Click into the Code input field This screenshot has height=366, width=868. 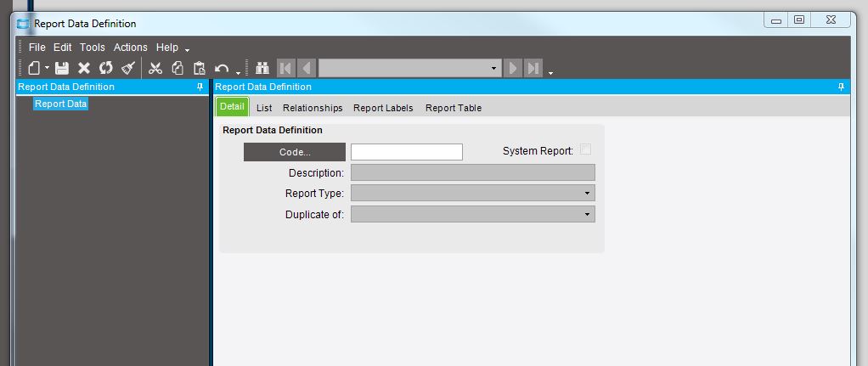pyautogui.click(x=407, y=152)
